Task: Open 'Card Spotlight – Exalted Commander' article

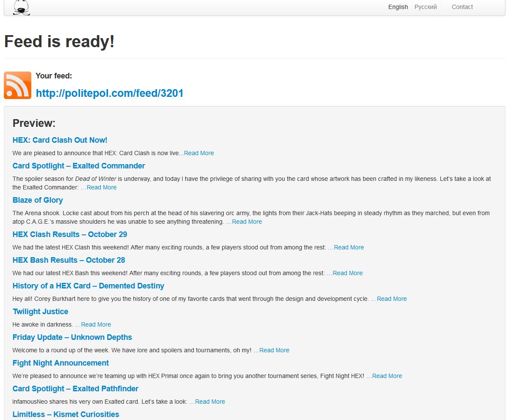Action: [x=78, y=166]
